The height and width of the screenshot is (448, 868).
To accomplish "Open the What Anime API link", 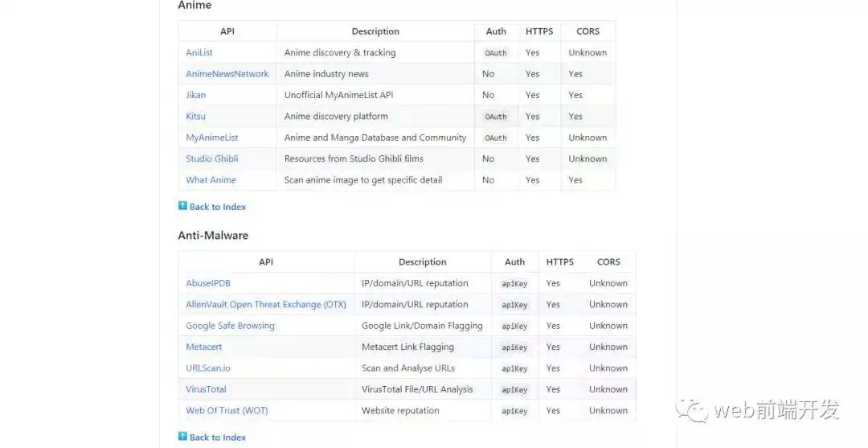I will tap(211, 180).
